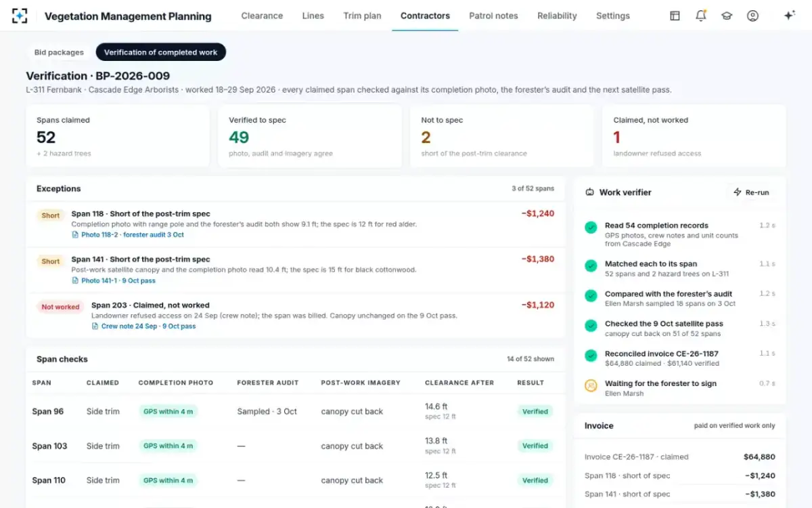Click the Not worked badge on Span 203
The image size is (812, 508).
point(60,307)
